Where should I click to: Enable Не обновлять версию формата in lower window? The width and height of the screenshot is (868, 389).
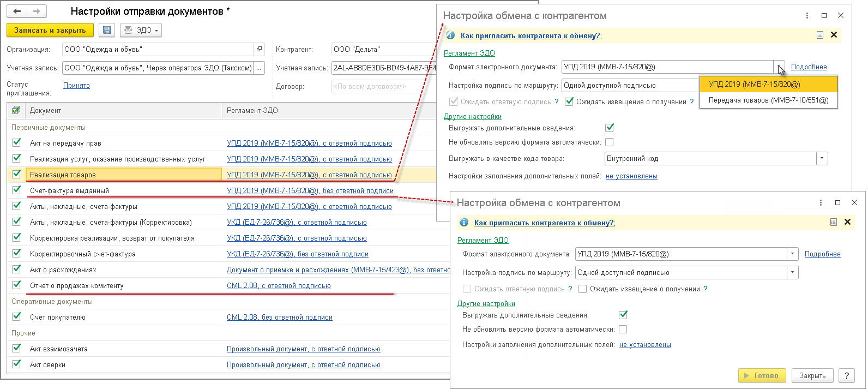click(623, 329)
